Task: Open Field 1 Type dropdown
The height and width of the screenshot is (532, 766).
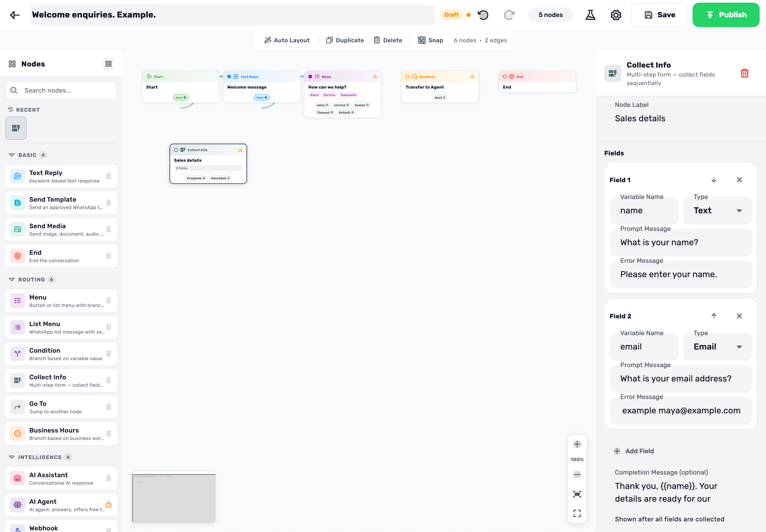Action: pyautogui.click(x=717, y=211)
